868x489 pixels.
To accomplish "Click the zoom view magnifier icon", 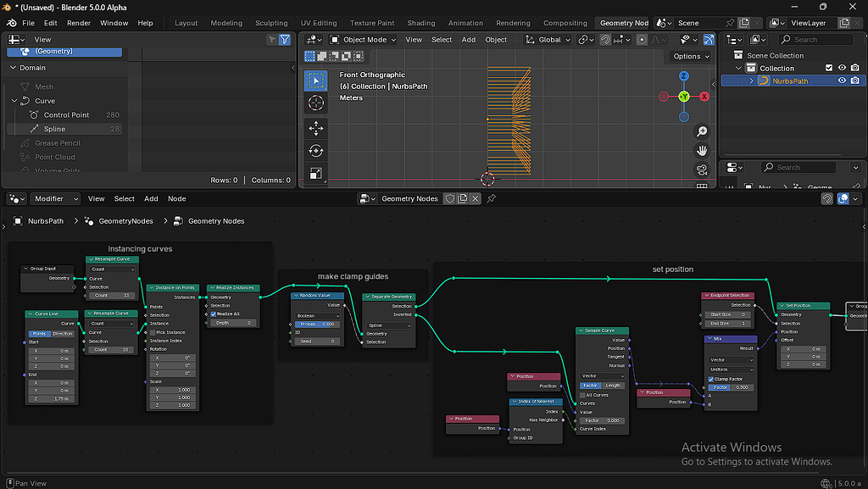I will [x=702, y=131].
